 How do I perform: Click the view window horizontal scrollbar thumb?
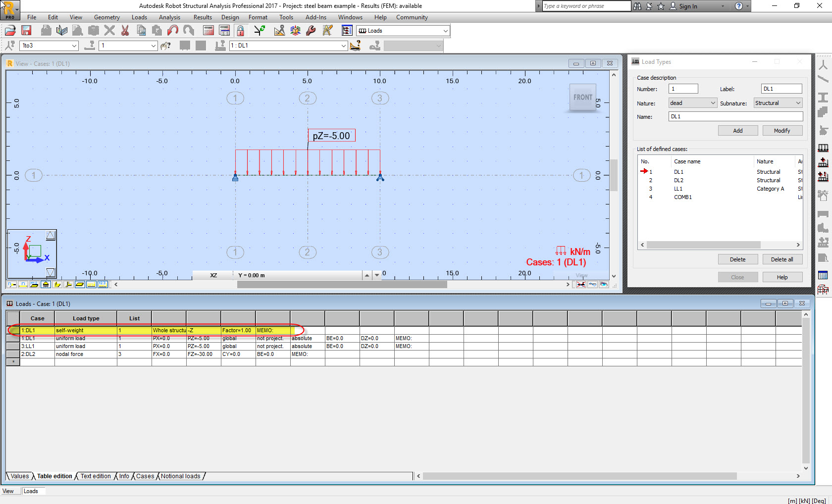pos(342,284)
